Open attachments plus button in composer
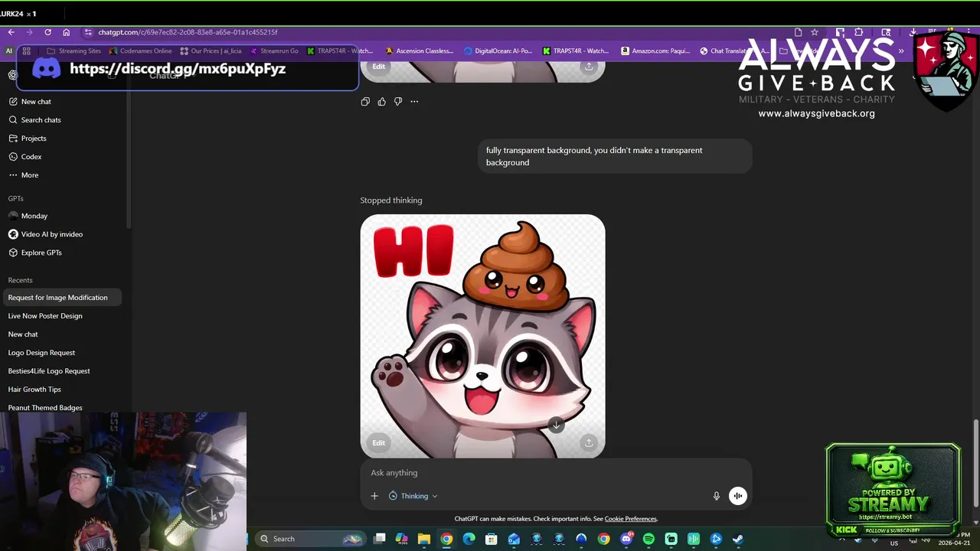The image size is (980, 551). click(x=374, y=496)
